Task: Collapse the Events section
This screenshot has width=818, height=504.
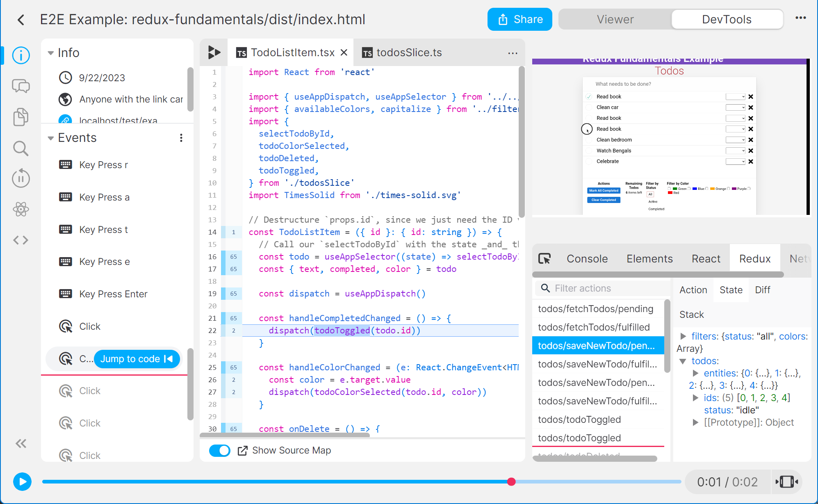Action: coord(50,138)
